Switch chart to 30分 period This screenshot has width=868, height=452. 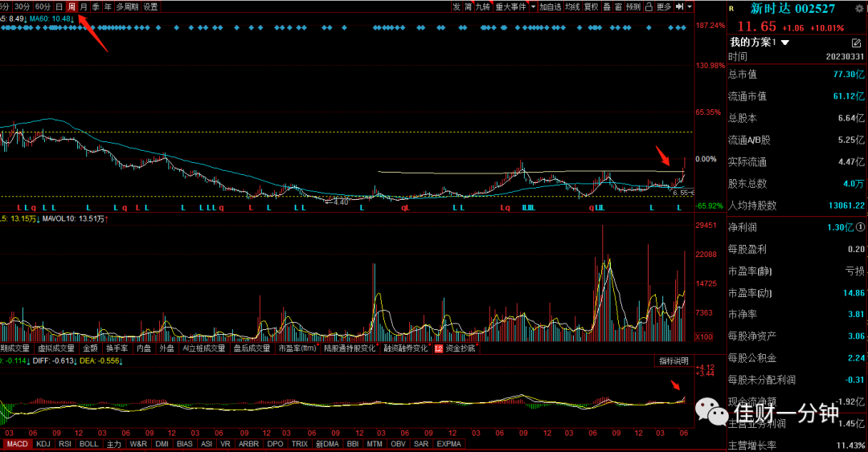click(x=23, y=6)
